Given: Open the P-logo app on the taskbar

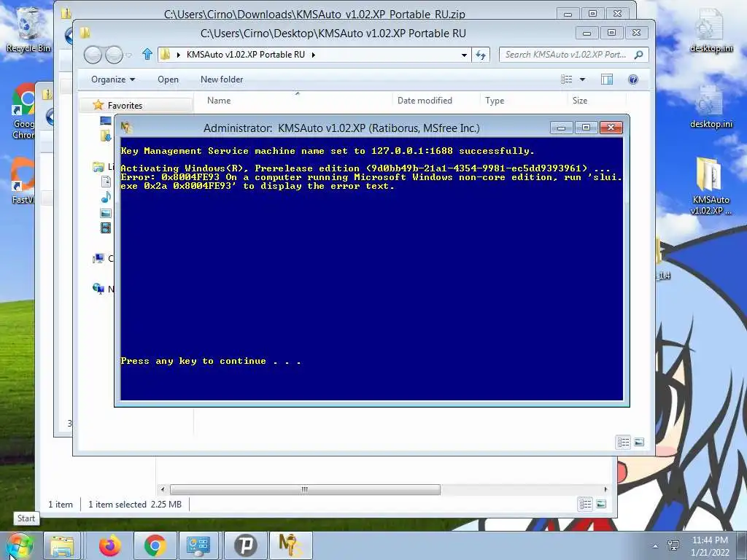Looking at the screenshot, I should pyautogui.click(x=245, y=545).
